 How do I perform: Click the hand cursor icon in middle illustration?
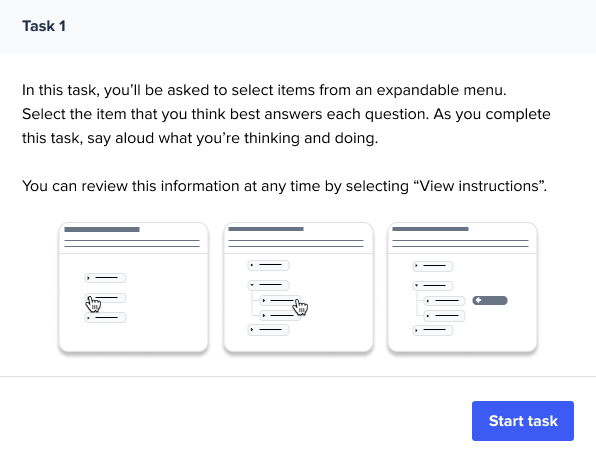click(300, 307)
